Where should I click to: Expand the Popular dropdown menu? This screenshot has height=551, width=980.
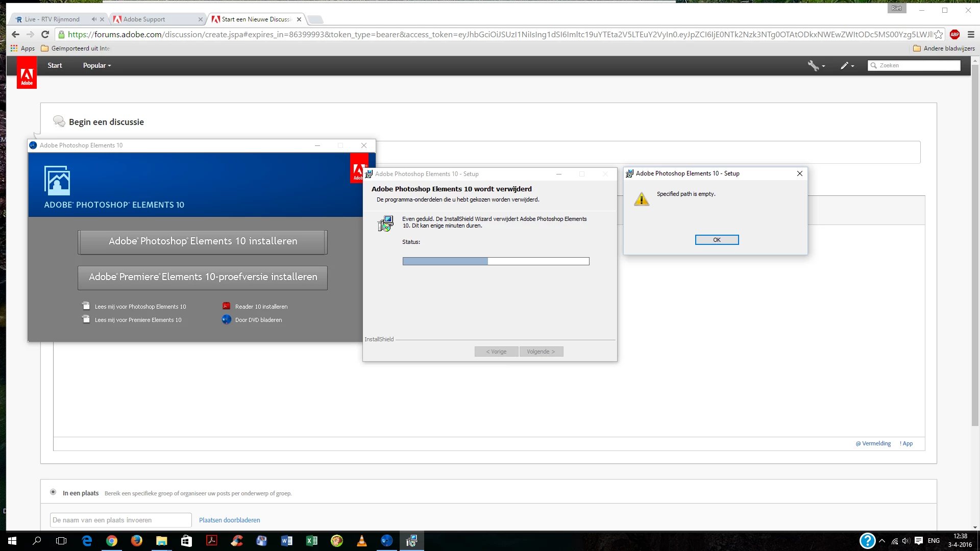(x=96, y=65)
